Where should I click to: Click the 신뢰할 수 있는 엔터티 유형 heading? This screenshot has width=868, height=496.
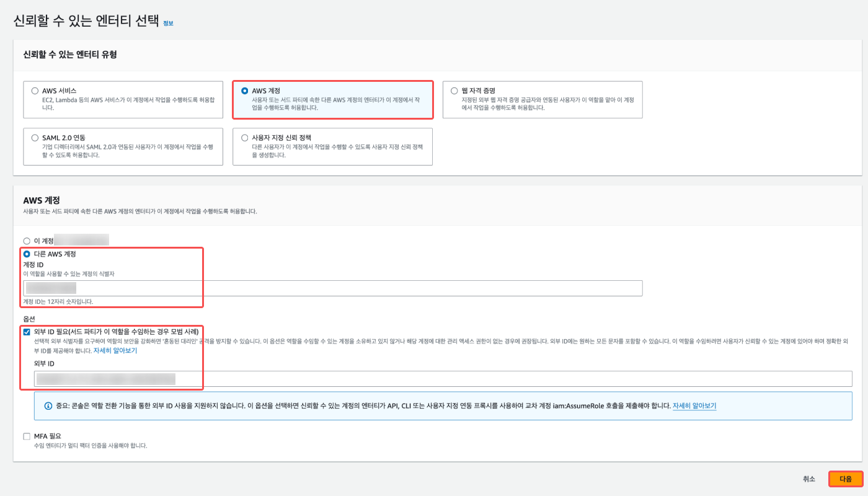[x=70, y=55]
